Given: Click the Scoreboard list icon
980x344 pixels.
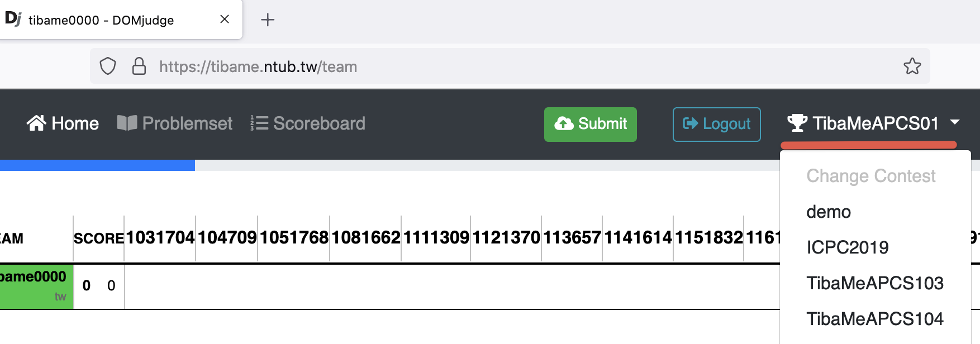Looking at the screenshot, I should pyautogui.click(x=259, y=123).
